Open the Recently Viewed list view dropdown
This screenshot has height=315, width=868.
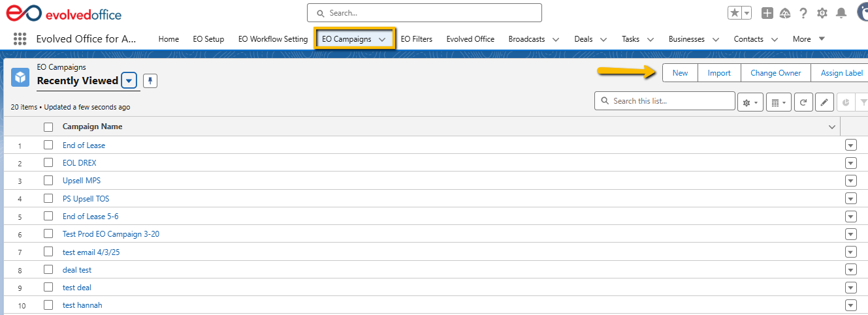129,81
